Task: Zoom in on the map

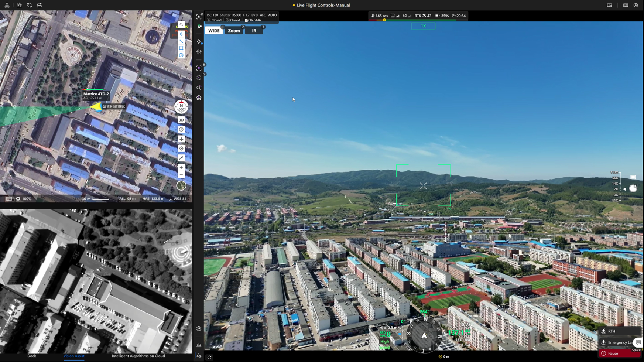Action: pos(181,168)
